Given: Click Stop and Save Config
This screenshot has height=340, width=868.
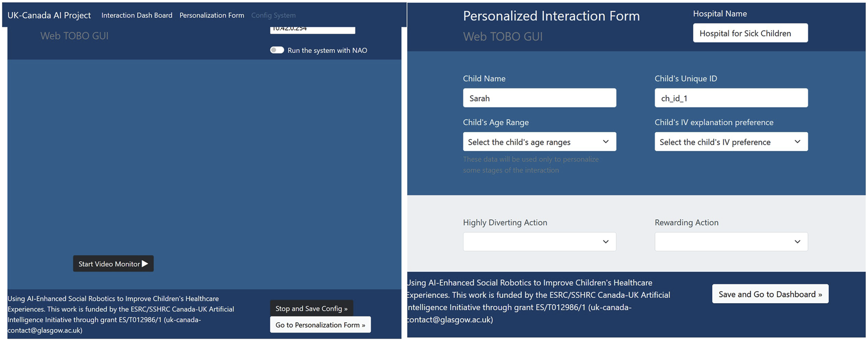Looking at the screenshot, I should click(x=311, y=308).
